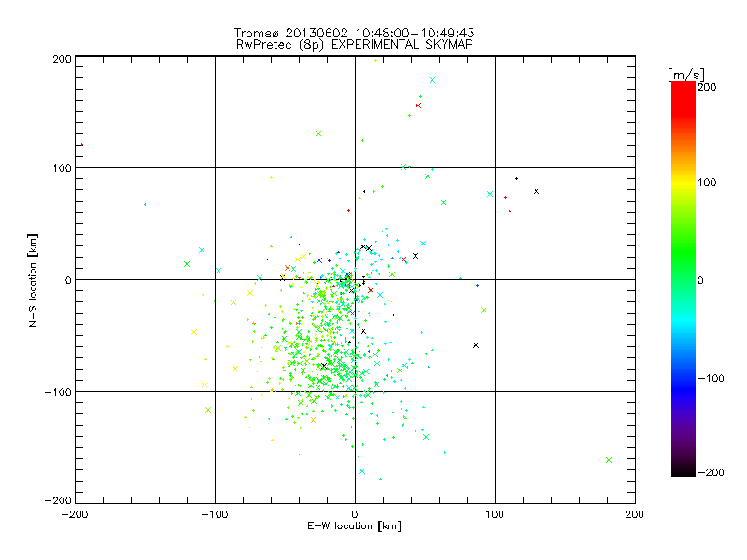The width and height of the screenshot is (747, 560).
Task: Click the subtitle "RwPretec (8p) EXPERIMENTAL SKYMAP"
Action: click(354, 44)
